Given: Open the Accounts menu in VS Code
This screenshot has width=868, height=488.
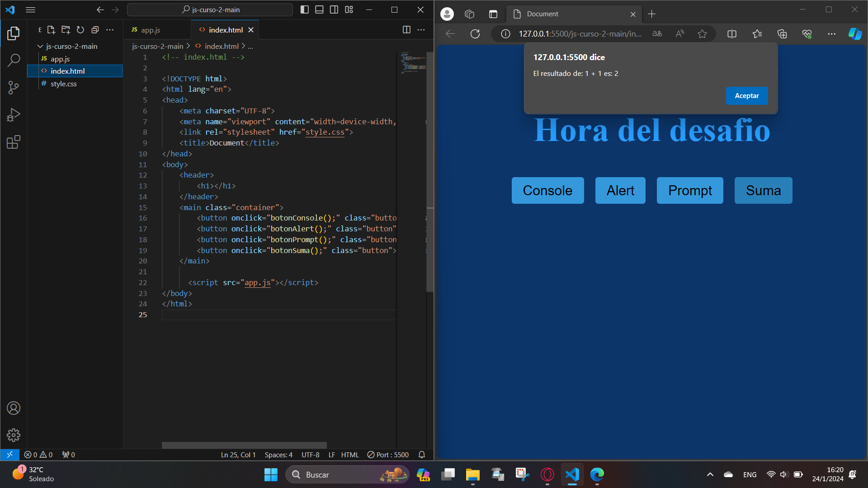Looking at the screenshot, I should pos(14,408).
